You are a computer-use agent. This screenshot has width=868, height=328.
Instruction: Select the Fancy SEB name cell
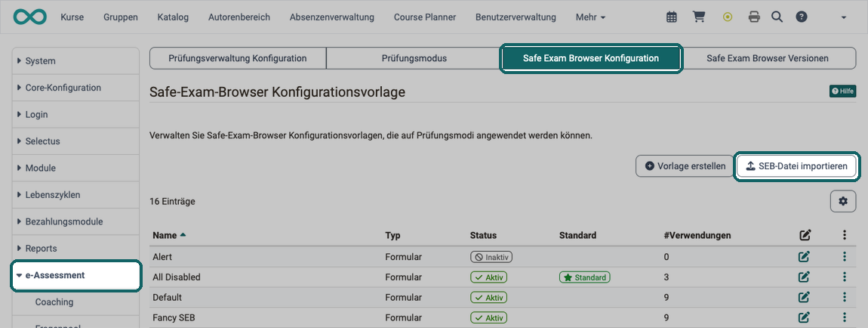(x=174, y=318)
